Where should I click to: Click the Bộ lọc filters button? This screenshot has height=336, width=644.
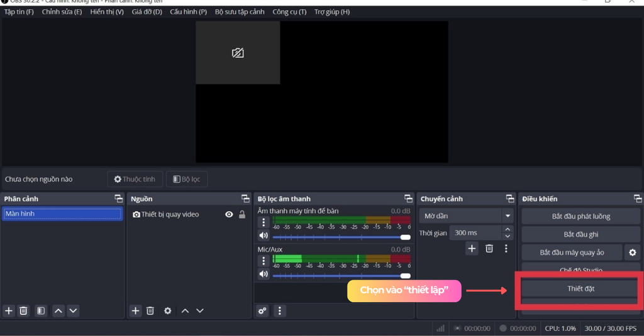[186, 179]
